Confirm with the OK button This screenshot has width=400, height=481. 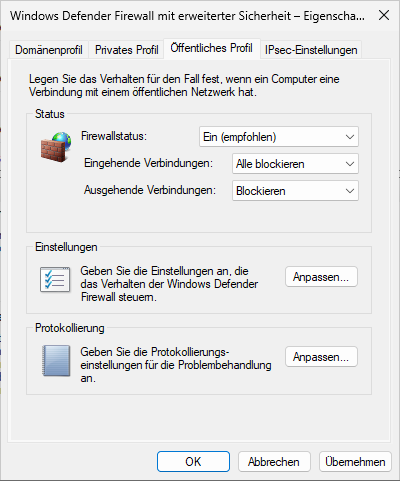[x=193, y=462]
